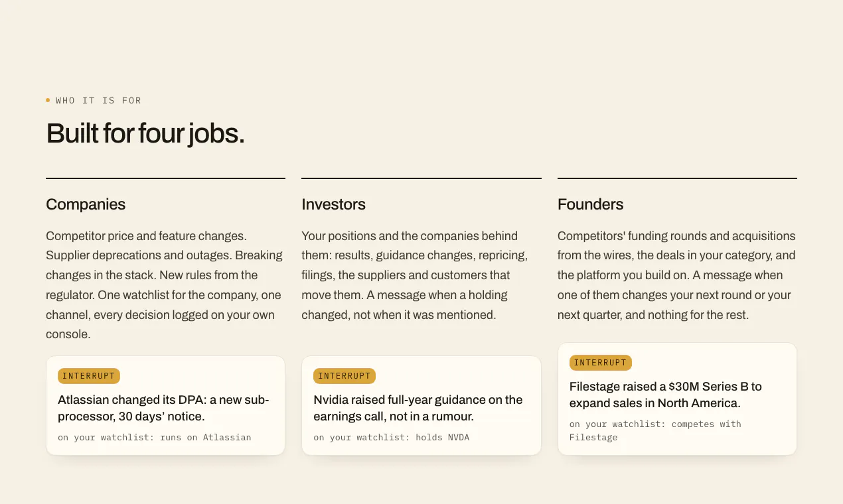This screenshot has height=504, width=843.
Task: Select the 'Built for four jobs.' heading
Action: click(x=145, y=133)
